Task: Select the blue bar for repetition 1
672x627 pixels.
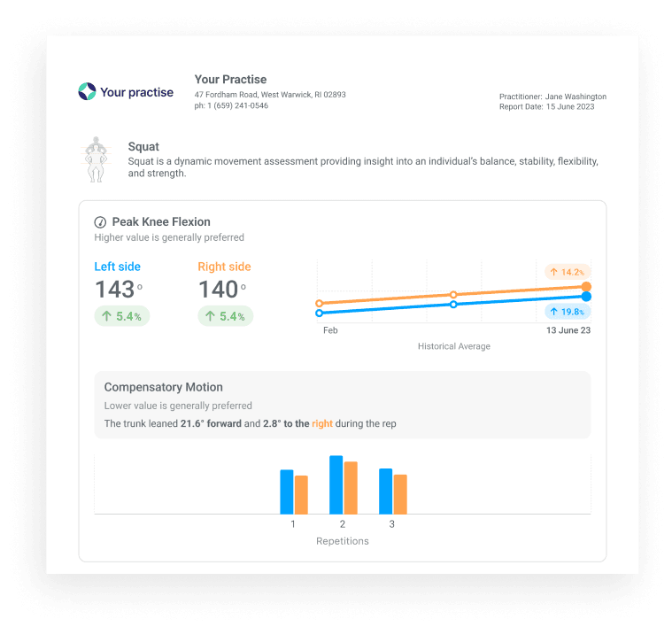Action: coord(287,492)
